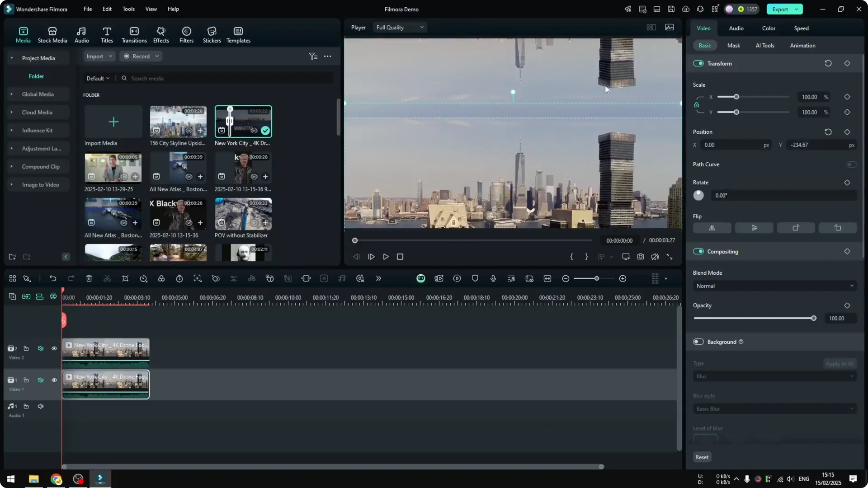
Task: Enable the Background option
Action: [x=698, y=342]
